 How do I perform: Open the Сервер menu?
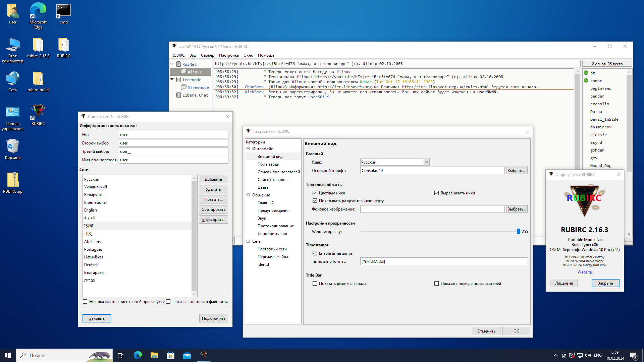tap(207, 55)
